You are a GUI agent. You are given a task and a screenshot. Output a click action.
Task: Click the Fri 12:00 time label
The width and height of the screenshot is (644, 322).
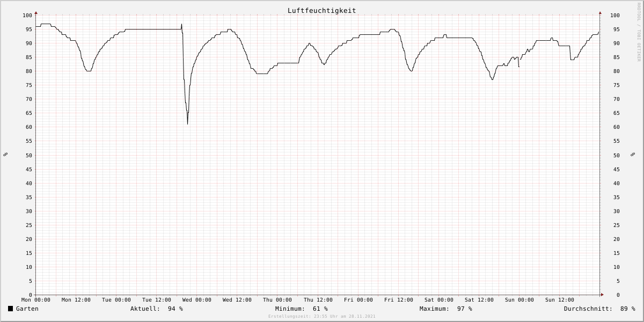point(399,300)
